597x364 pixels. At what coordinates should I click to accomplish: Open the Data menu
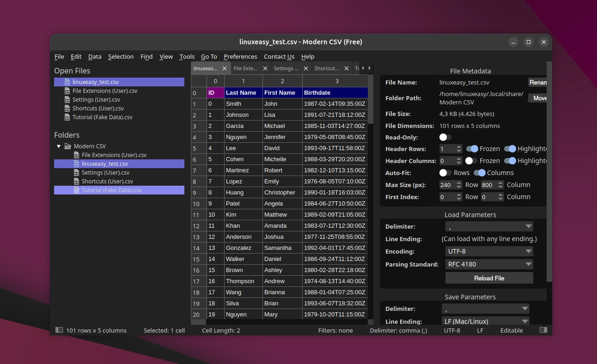pyautogui.click(x=94, y=56)
